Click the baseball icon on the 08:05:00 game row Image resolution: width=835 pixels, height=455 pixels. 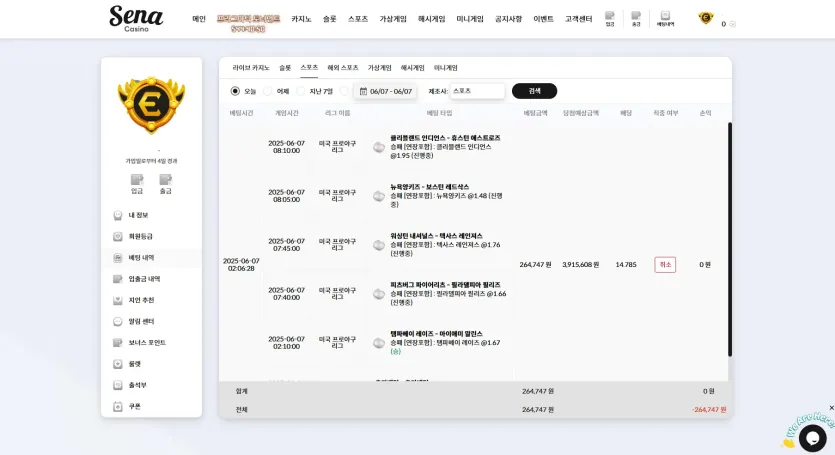pyautogui.click(x=379, y=196)
